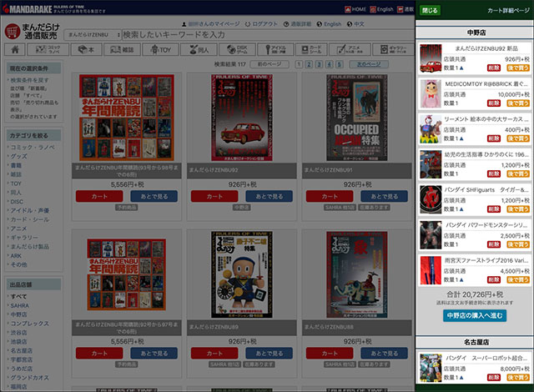Add まんだらけZENBU89 to cart with カート button

pos(214,353)
